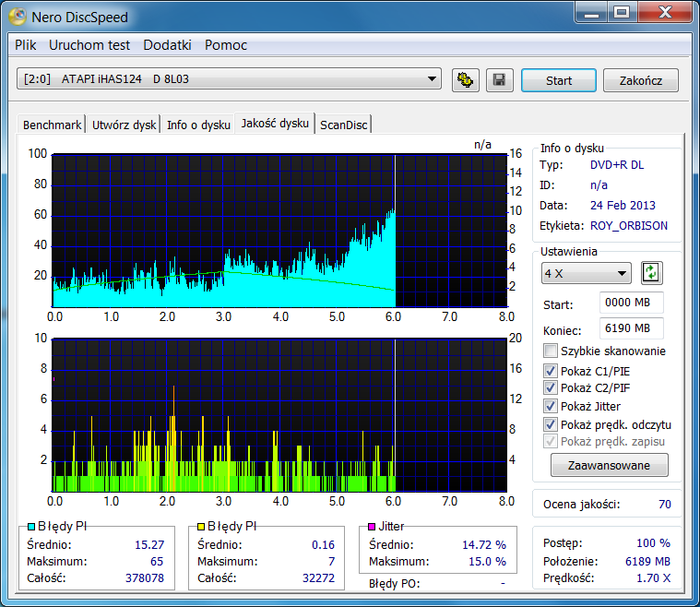Uncheck the Pokaż Jitter checkbox
700x607 pixels.
[x=550, y=406]
